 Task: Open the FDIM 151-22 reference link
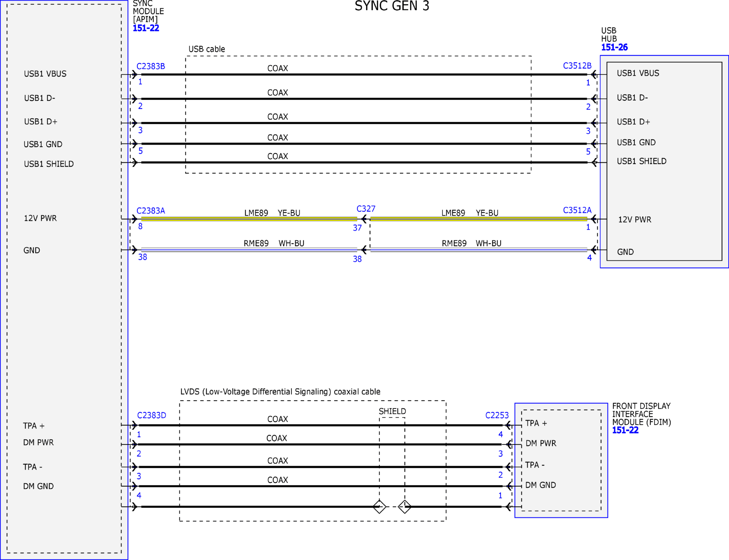[625, 430]
